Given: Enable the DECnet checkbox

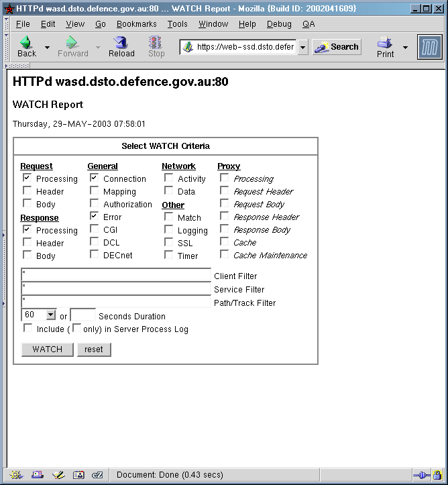Looking at the screenshot, I should tap(95, 254).
